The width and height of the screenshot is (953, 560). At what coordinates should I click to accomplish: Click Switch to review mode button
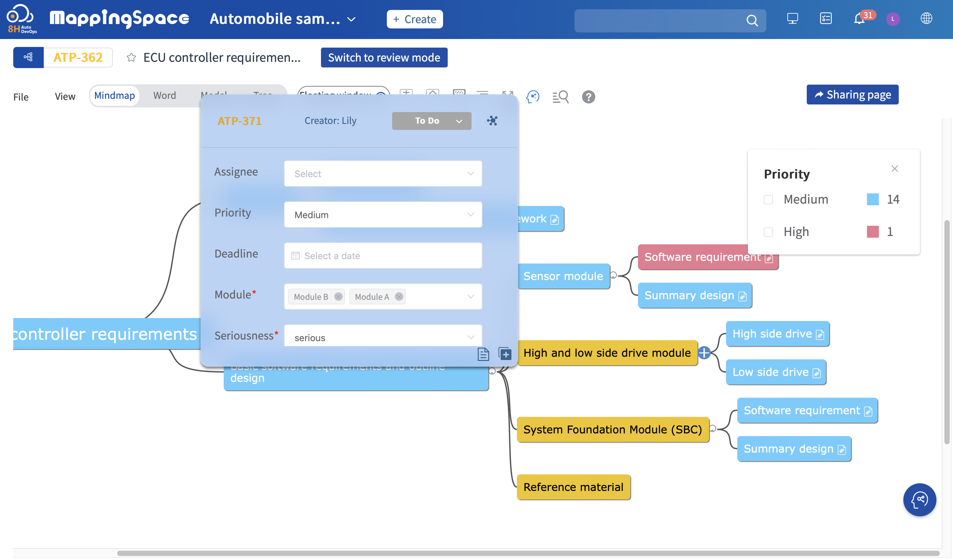click(x=384, y=58)
